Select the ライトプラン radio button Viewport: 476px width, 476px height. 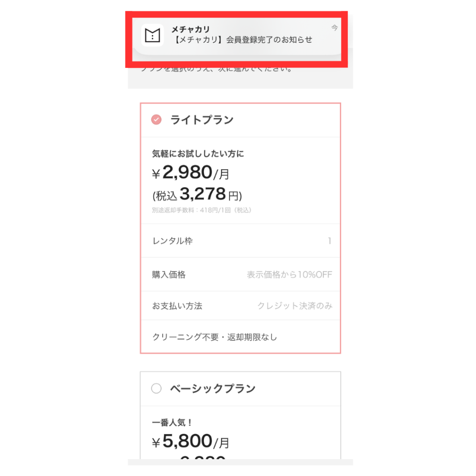pyautogui.click(x=157, y=120)
